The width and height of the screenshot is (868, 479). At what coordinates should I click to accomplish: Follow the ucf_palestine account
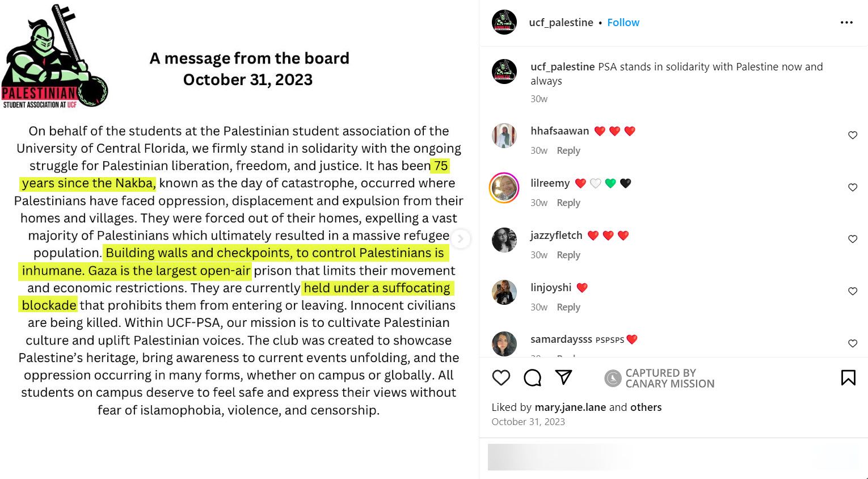pyautogui.click(x=623, y=23)
